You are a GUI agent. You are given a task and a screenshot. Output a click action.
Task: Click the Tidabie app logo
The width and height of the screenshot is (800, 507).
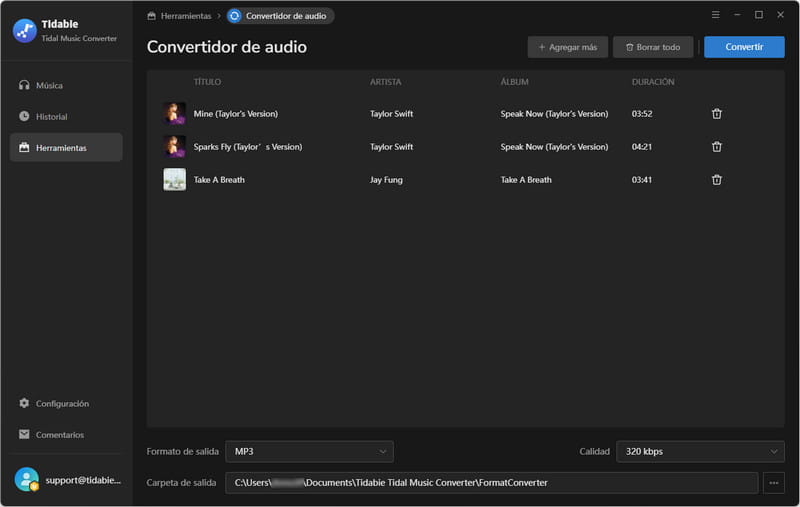(24, 31)
